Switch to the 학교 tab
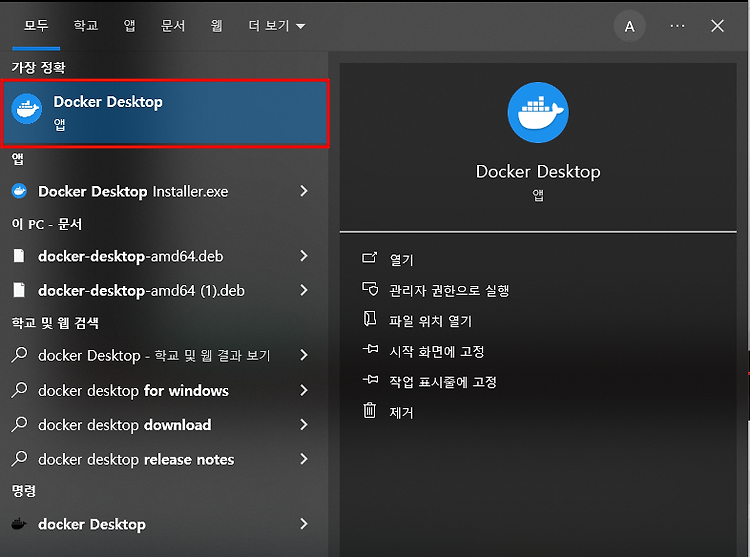Screen dimensions: 750x557 pyautogui.click(x=86, y=25)
